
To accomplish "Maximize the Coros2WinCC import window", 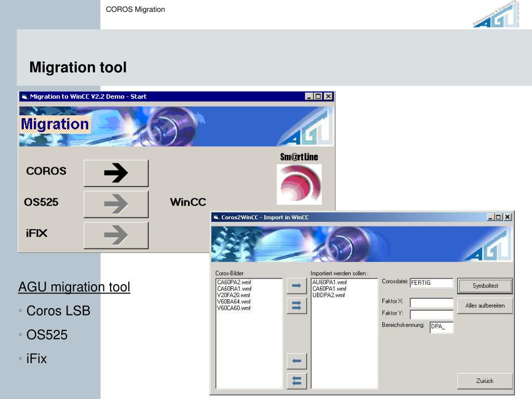I will pos(498,217).
